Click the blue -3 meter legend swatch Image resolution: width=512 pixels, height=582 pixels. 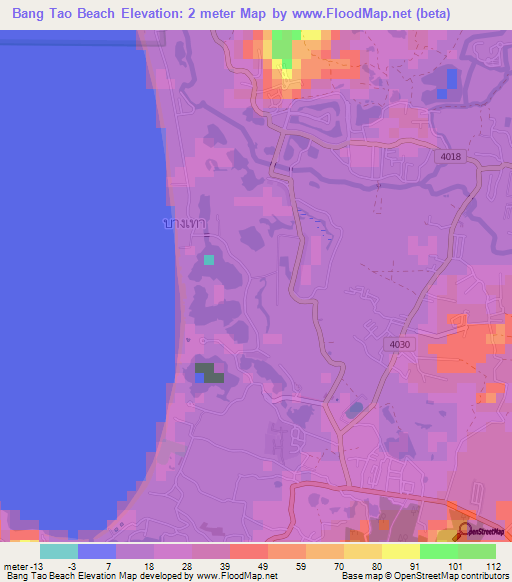(x=97, y=552)
